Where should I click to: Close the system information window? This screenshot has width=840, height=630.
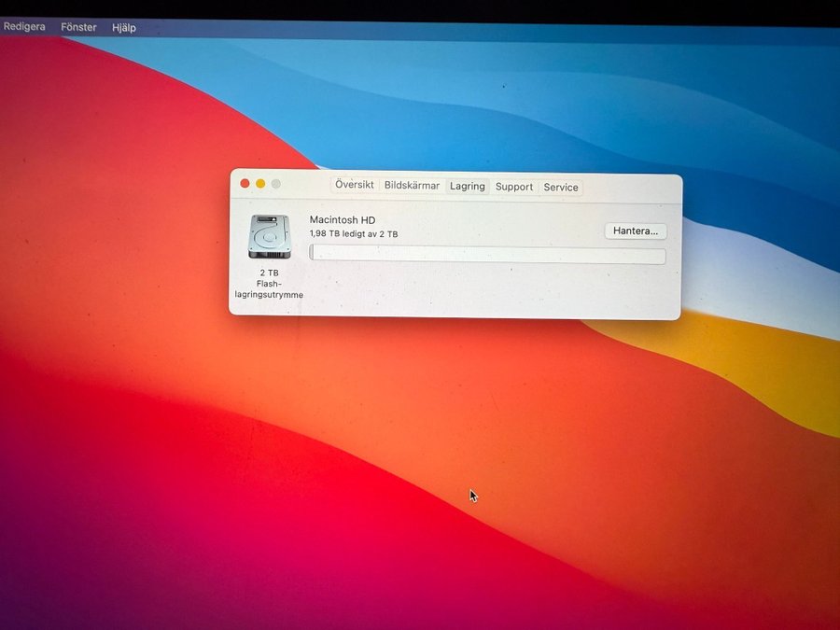[x=245, y=184]
